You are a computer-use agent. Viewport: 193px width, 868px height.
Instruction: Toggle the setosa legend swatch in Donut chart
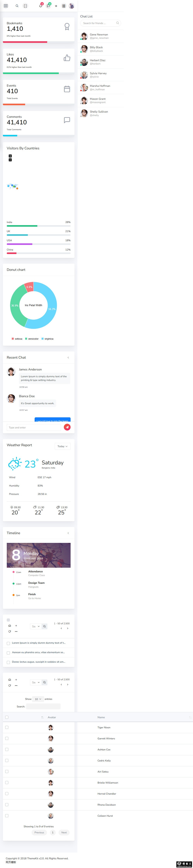[13, 339]
